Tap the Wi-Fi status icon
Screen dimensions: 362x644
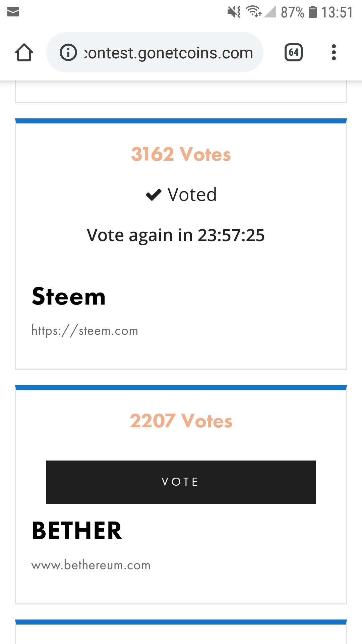[254, 12]
